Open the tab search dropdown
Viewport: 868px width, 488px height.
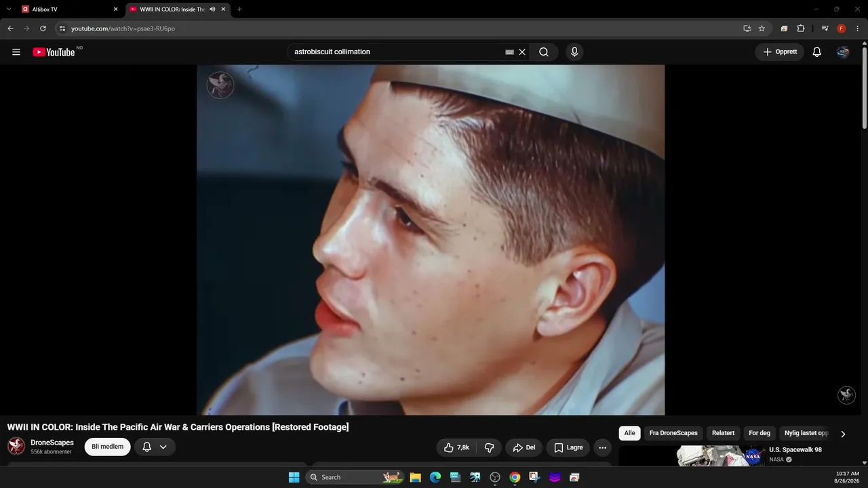(x=9, y=9)
